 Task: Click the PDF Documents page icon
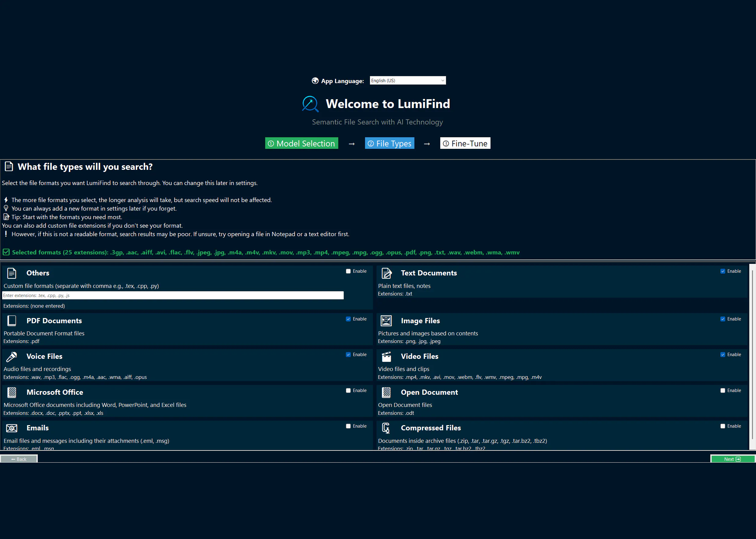pos(12,320)
